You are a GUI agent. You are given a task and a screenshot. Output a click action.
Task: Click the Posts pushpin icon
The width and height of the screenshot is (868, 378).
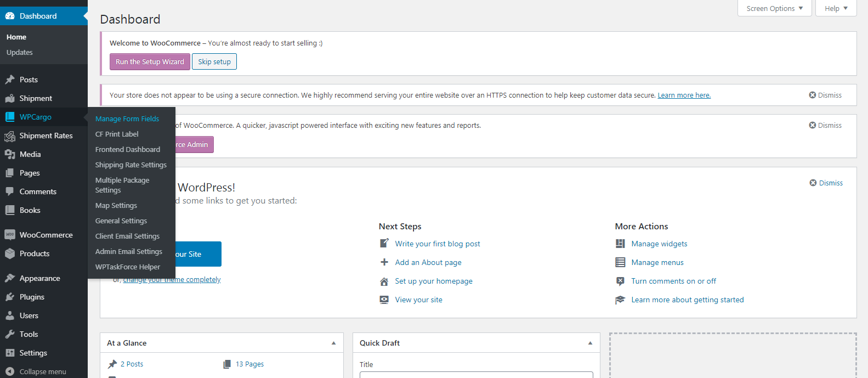pyautogui.click(x=10, y=80)
